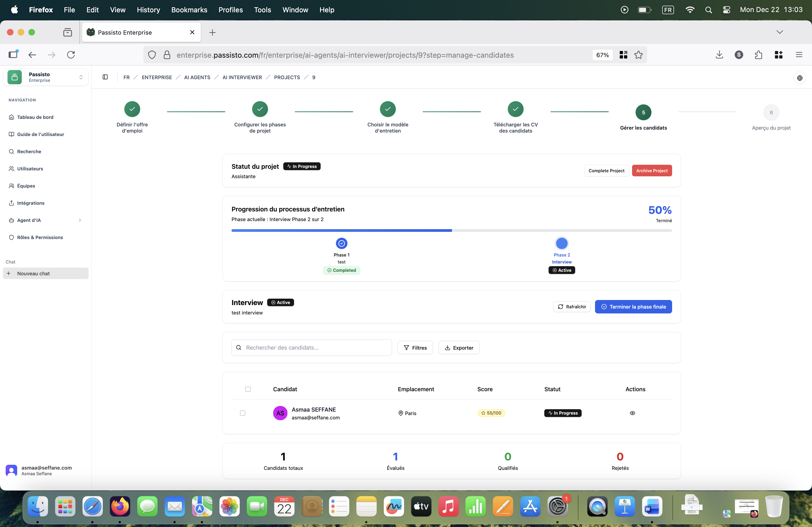Click the AI INTERVIEWER breadcrumb
The width and height of the screenshot is (812, 527).
tap(242, 77)
